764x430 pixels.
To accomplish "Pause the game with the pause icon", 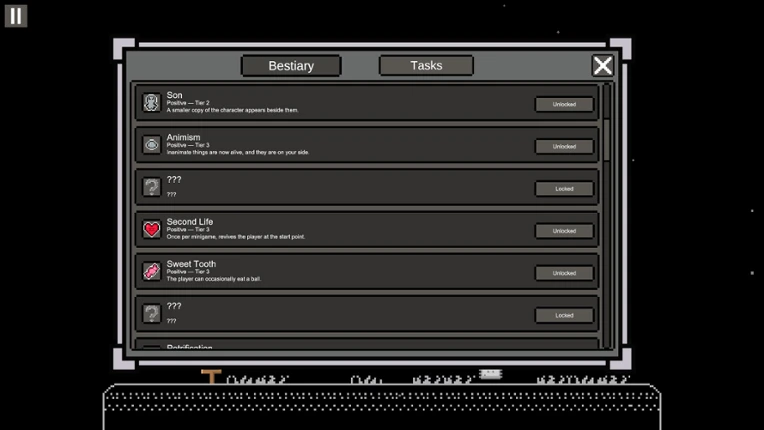I will (16, 16).
